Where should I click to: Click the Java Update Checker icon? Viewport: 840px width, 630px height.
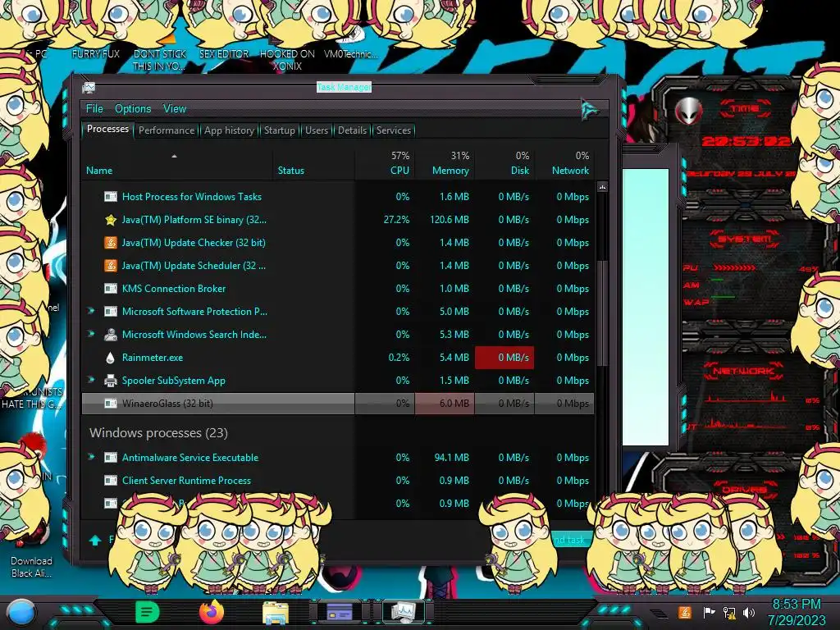(111, 243)
